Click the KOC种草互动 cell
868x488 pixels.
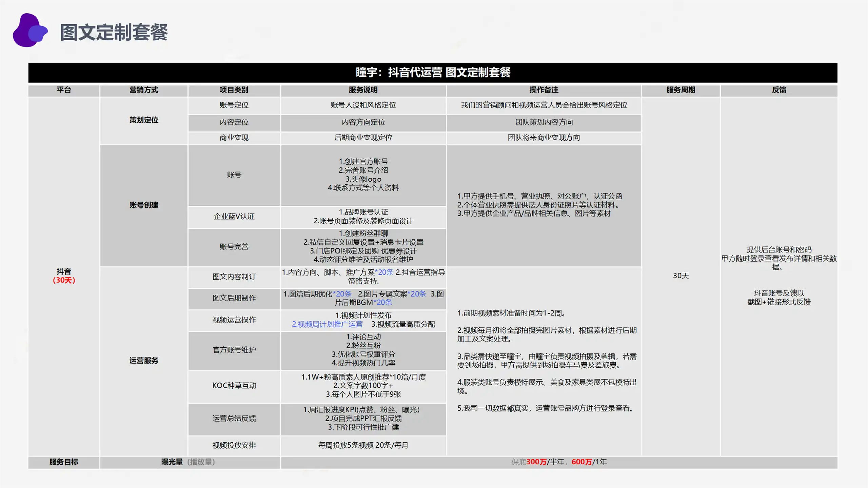[x=234, y=386]
